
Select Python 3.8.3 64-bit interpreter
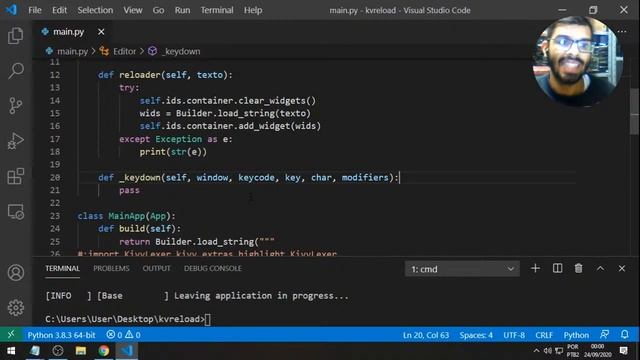click(x=61, y=335)
